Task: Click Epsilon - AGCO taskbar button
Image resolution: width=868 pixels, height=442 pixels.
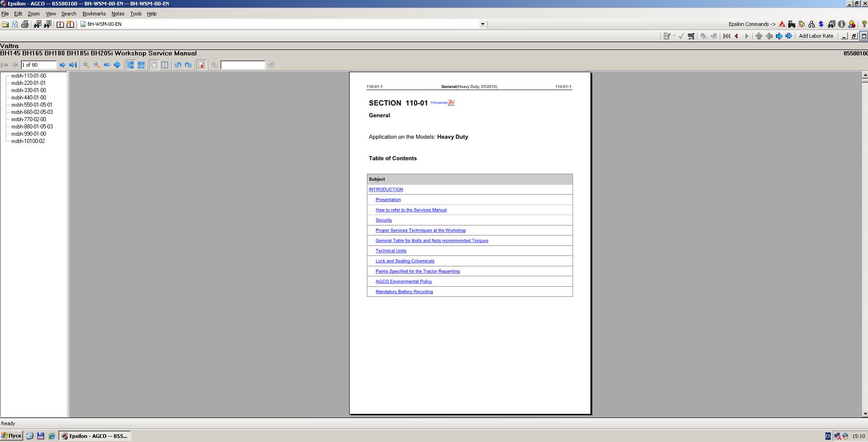Action: pyautogui.click(x=95, y=436)
